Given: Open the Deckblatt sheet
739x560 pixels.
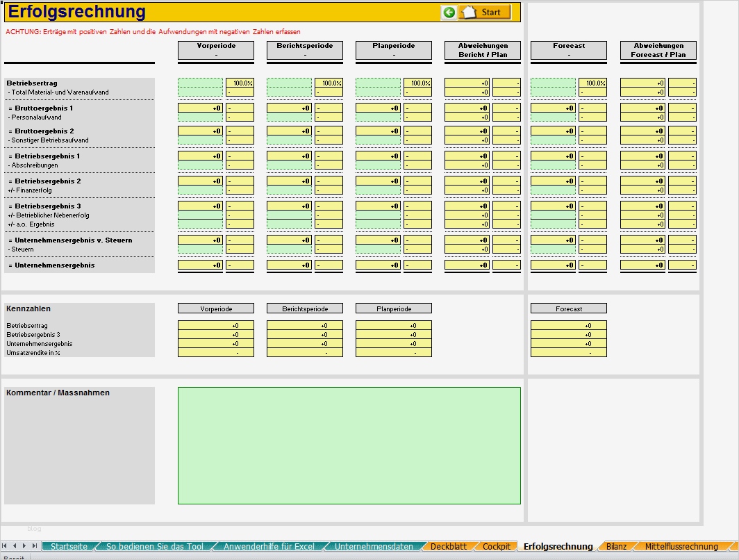Looking at the screenshot, I should coord(449,547).
